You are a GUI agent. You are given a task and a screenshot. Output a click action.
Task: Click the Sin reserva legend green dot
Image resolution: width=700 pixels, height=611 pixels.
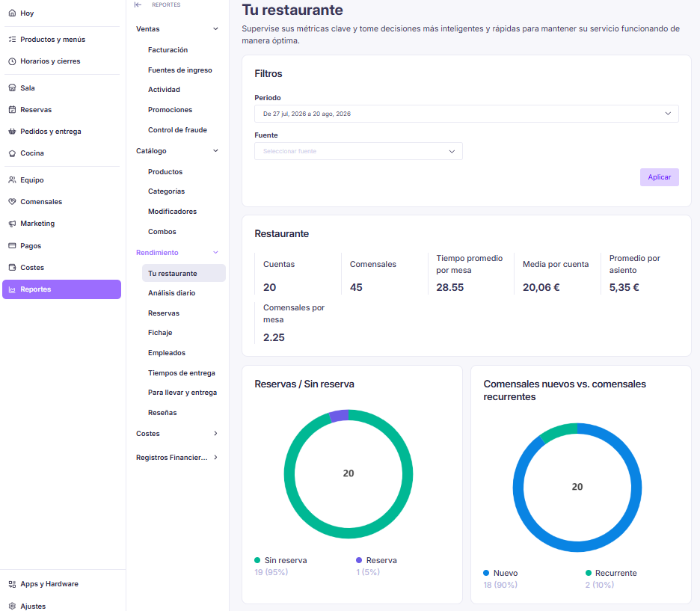(257, 560)
